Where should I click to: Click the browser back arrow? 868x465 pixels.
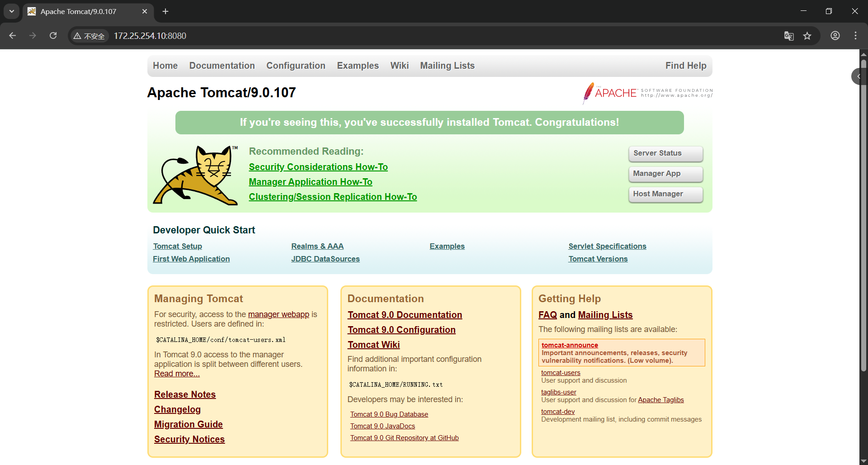(x=13, y=36)
